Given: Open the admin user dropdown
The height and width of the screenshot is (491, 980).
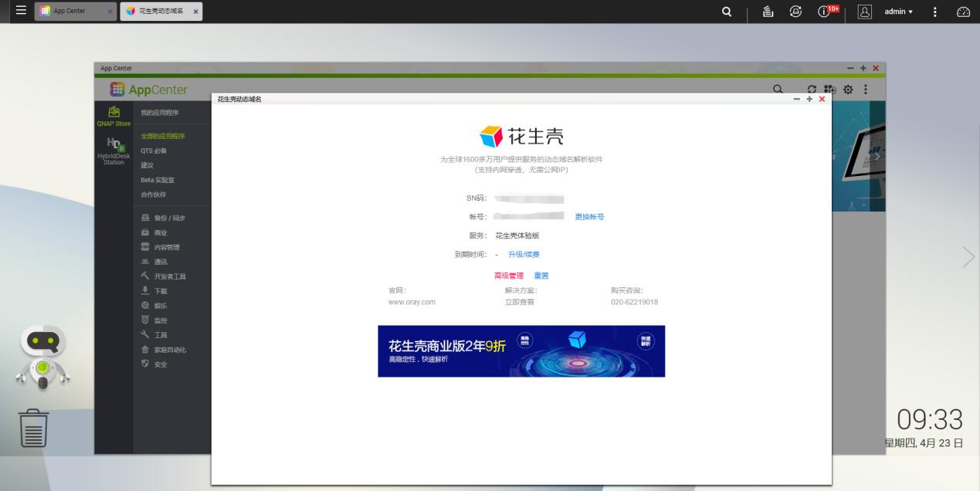Looking at the screenshot, I should coord(896,12).
